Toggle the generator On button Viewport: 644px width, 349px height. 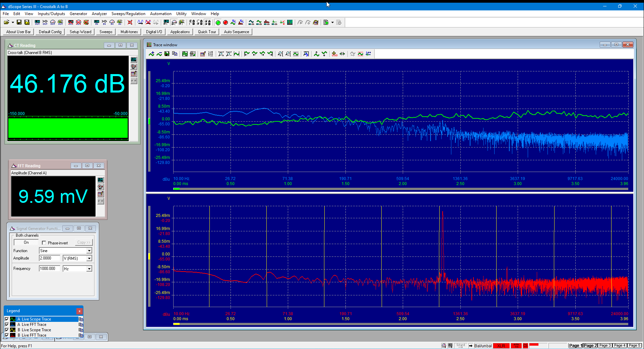26,242
